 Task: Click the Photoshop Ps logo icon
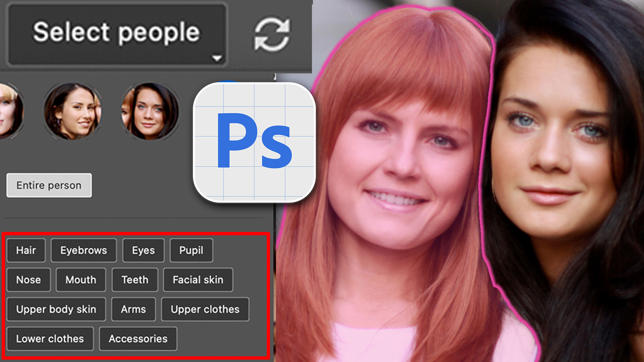(x=254, y=142)
